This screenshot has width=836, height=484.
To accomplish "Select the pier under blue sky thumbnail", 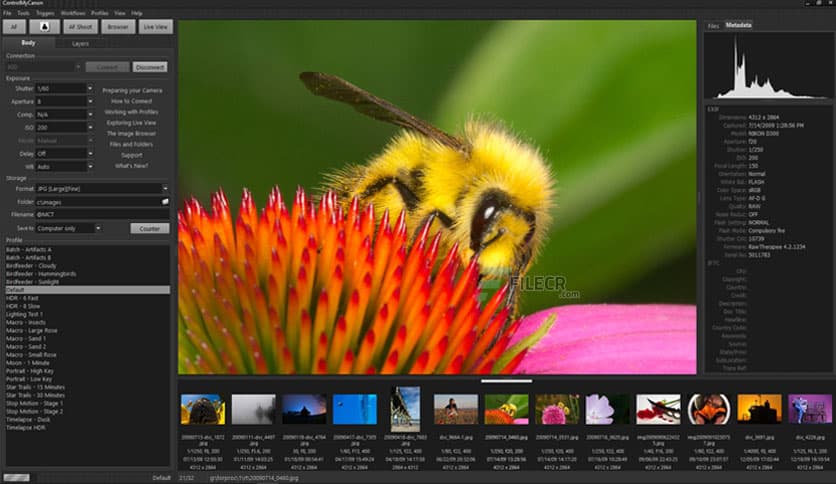I will point(405,409).
